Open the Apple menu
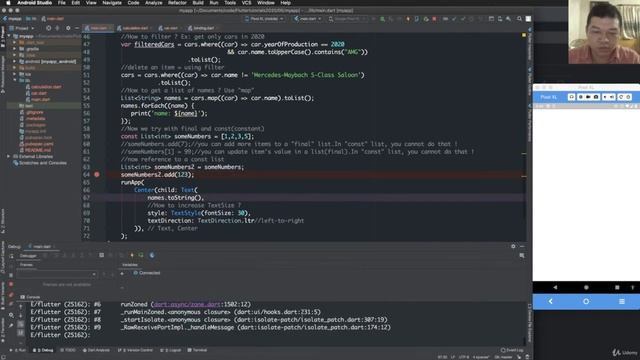This screenshot has width=640, height=360. point(8,3)
